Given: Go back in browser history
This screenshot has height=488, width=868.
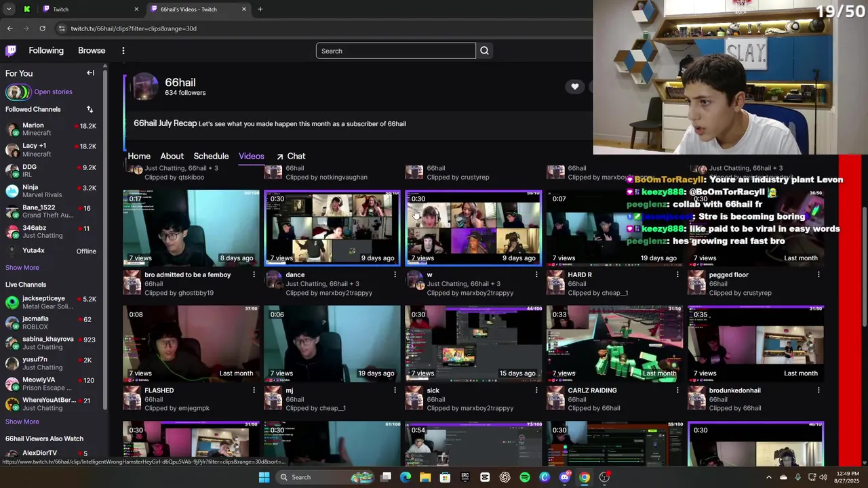Looking at the screenshot, I should click(9, 28).
